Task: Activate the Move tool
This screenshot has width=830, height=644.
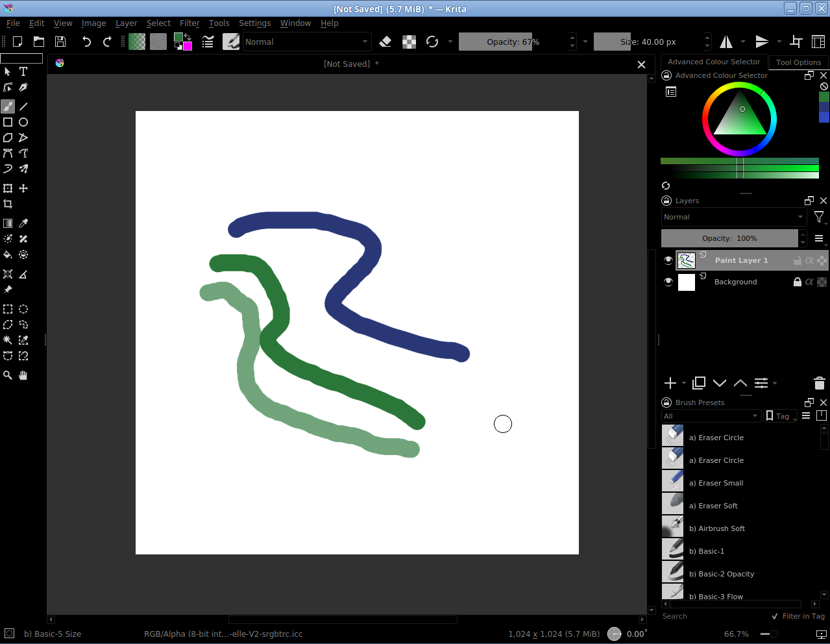Action: (23, 188)
